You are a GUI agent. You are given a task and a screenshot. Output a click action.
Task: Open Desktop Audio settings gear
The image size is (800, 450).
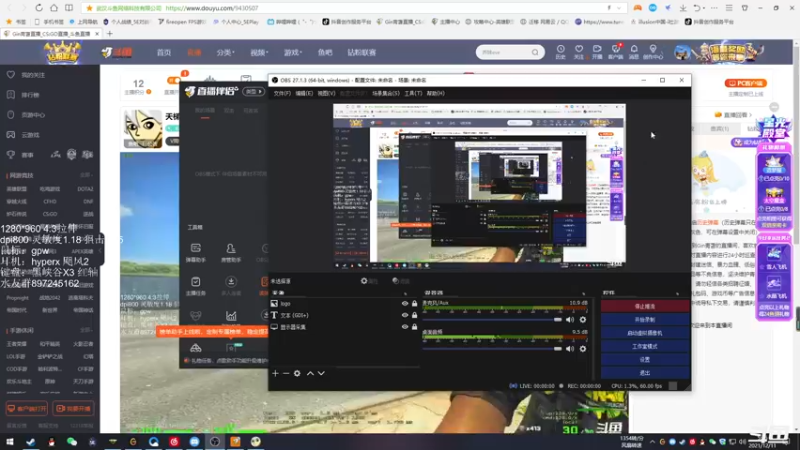click(583, 349)
